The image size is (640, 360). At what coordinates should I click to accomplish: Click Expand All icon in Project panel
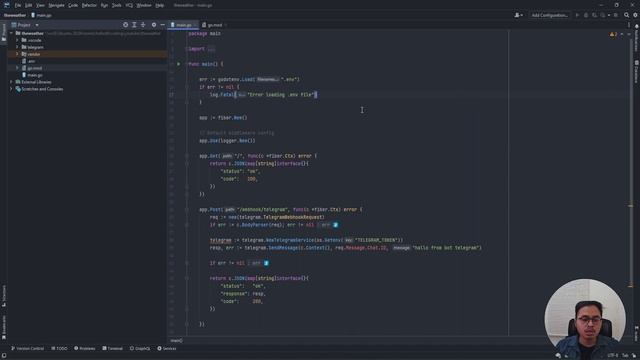tap(134, 25)
